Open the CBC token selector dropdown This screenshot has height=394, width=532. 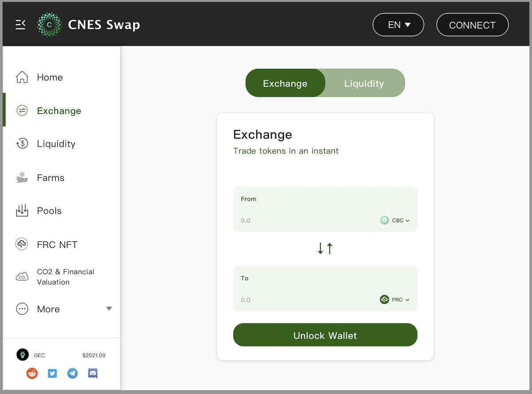pos(395,220)
